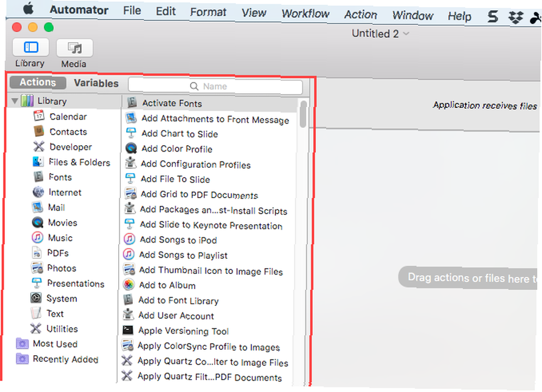Click the Name search field
The width and height of the screenshot is (542, 392).
pyautogui.click(x=215, y=86)
